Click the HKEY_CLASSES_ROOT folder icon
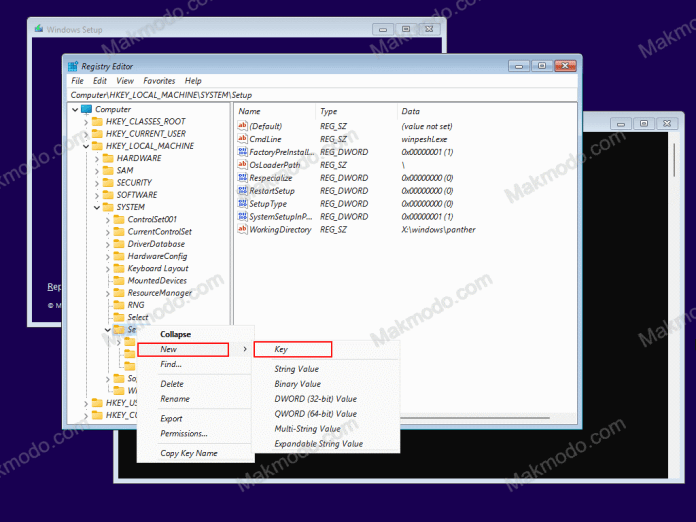696x522 pixels. pos(97,122)
